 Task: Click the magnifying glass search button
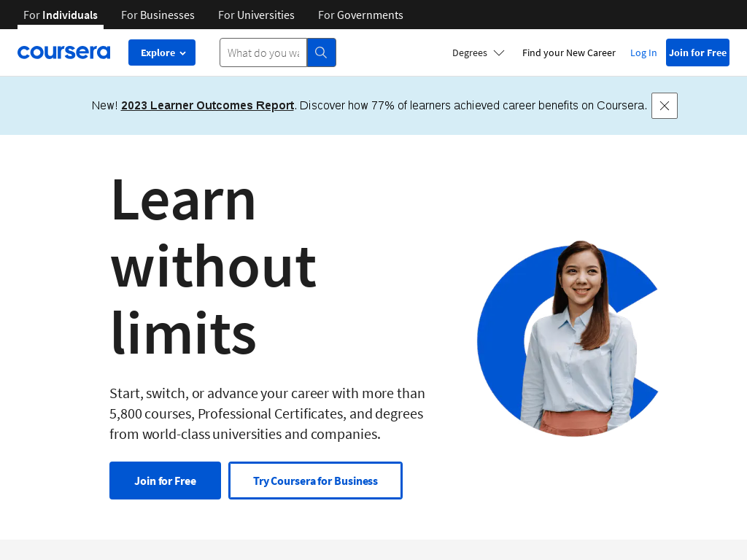coord(321,52)
